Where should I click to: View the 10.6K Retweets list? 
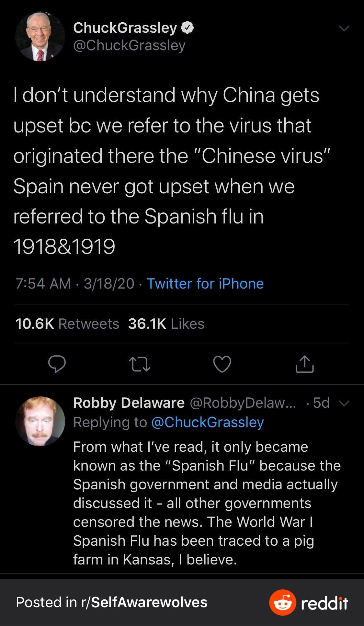point(67,324)
